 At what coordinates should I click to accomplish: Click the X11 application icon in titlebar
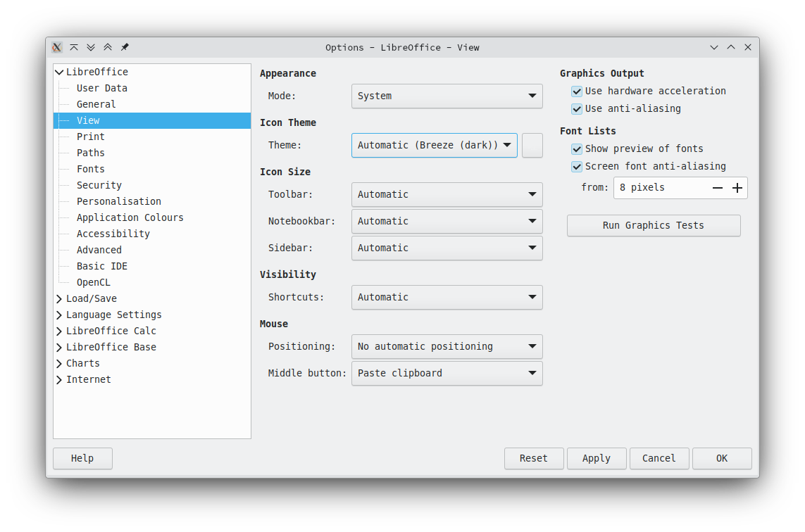coord(57,47)
